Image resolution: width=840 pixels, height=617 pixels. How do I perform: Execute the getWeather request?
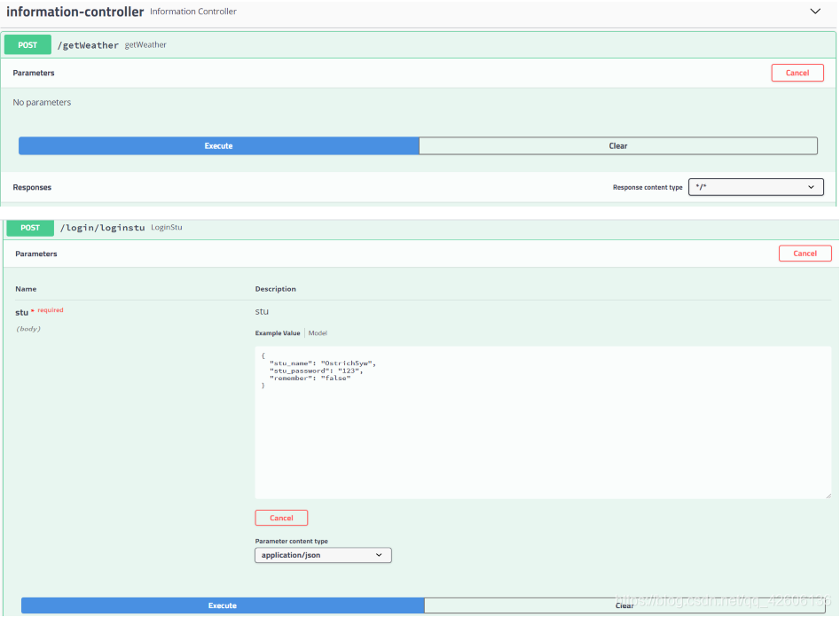coord(218,145)
